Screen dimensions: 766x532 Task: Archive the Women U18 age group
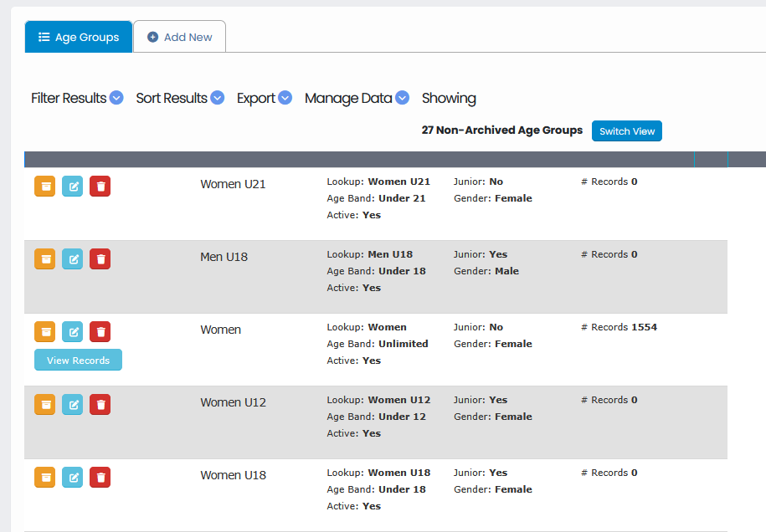pos(45,477)
